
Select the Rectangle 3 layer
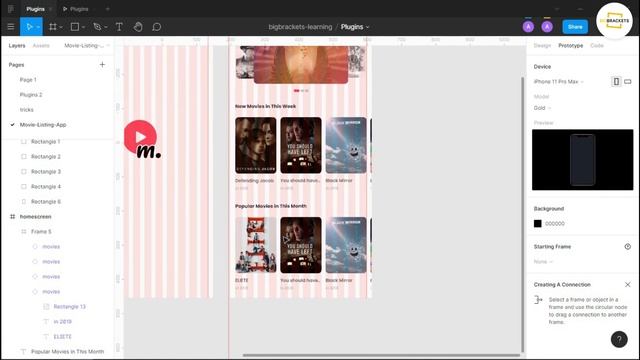click(x=46, y=171)
